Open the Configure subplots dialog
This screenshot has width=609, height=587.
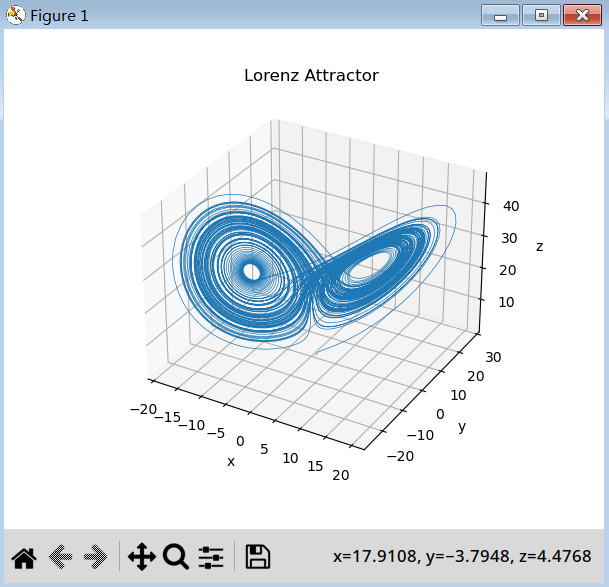210,557
